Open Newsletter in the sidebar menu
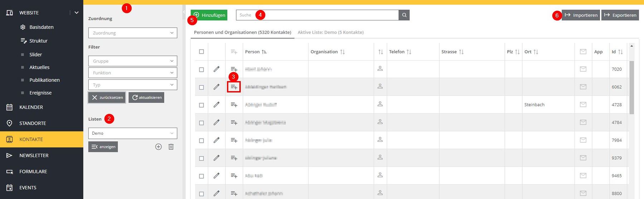The width and height of the screenshot is (644, 199). pyautogui.click(x=34, y=155)
